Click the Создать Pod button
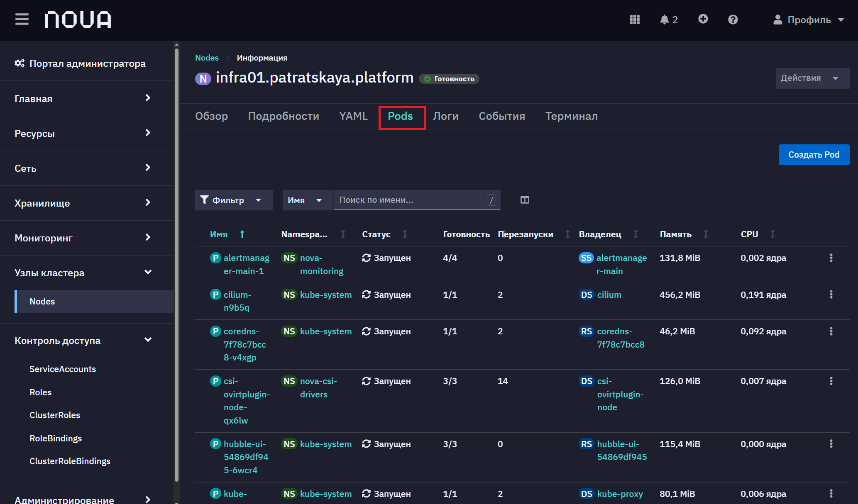Screen dimensions: 858x504 pyautogui.click(x=814, y=155)
